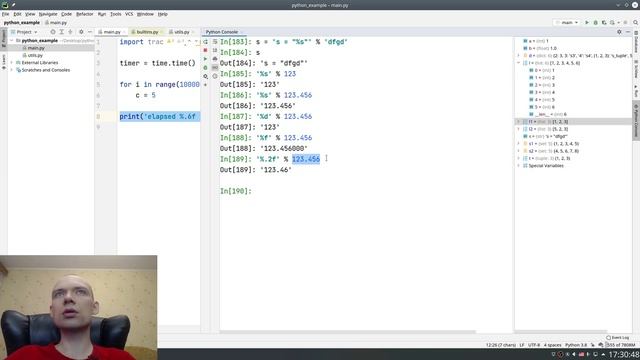Click the green Execute arrow in console toolbar
The width and height of the screenshot is (640, 360).
(205, 59)
